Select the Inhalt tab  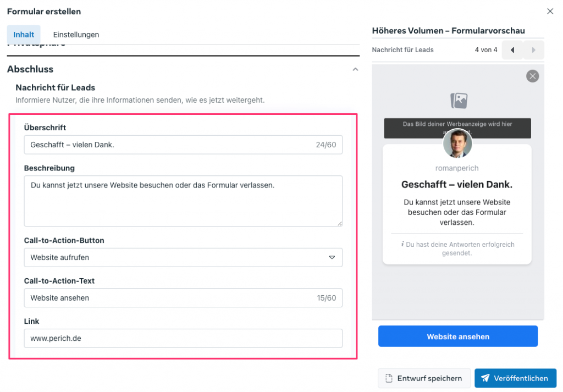(x=23, y=34)
